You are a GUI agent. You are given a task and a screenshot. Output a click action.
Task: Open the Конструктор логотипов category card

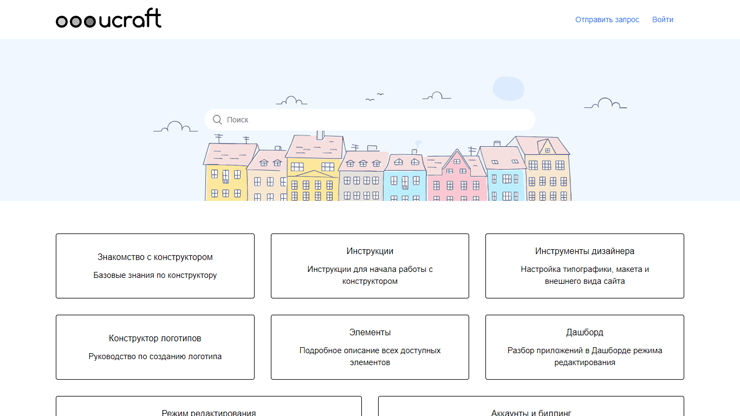[155, 347]
